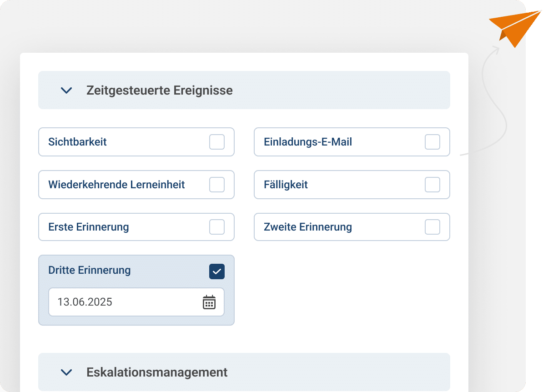
Task: Enable the Sichtbarkeit checkbox
Action: pyautogui.click(x=217, y=142)
